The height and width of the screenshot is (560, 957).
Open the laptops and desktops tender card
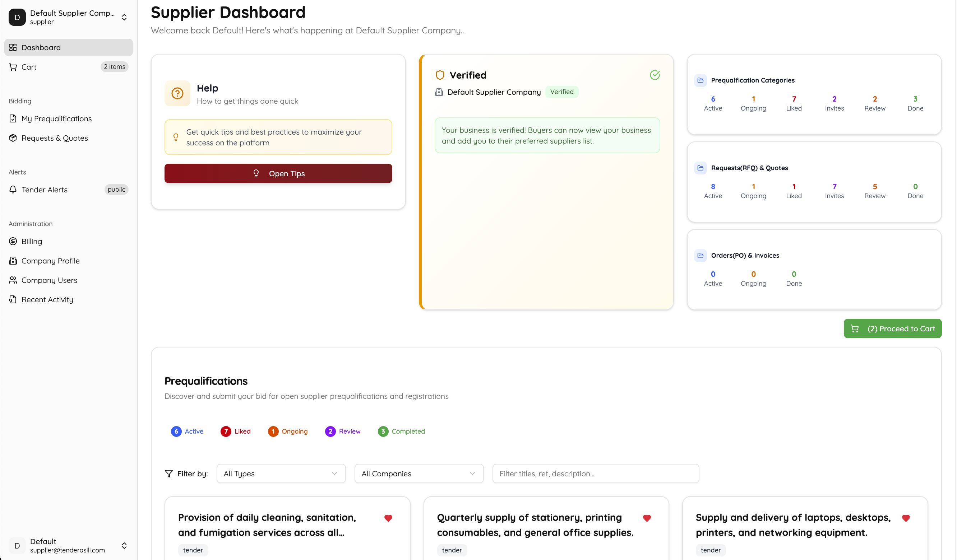[x=805, y=528]
